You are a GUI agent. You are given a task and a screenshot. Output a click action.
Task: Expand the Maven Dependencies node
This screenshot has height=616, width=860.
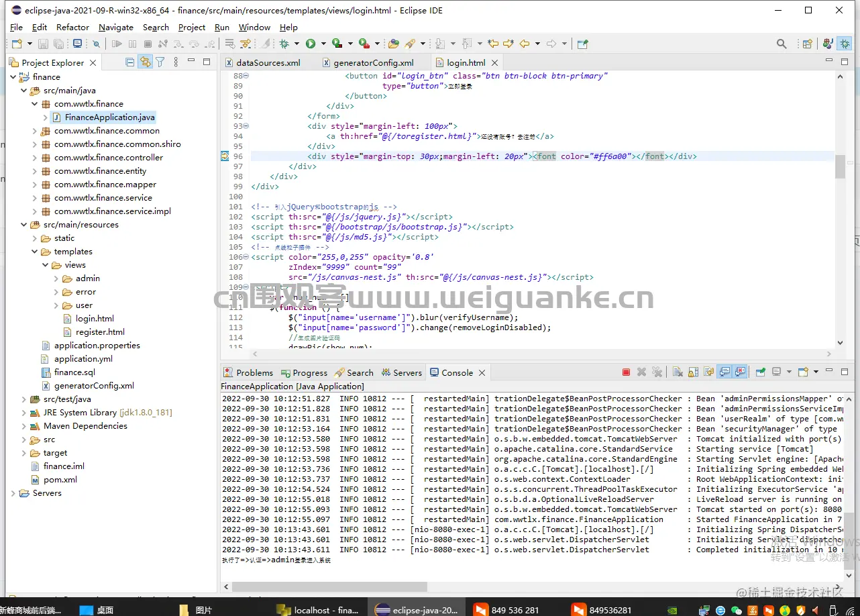(24, 426)
